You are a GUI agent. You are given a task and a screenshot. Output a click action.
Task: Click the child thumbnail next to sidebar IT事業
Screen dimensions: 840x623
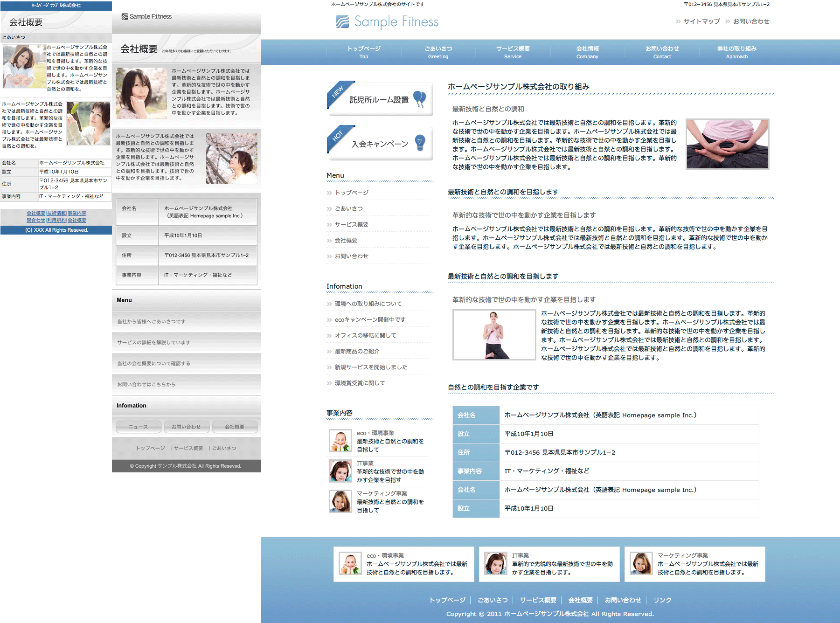[340, 471]
